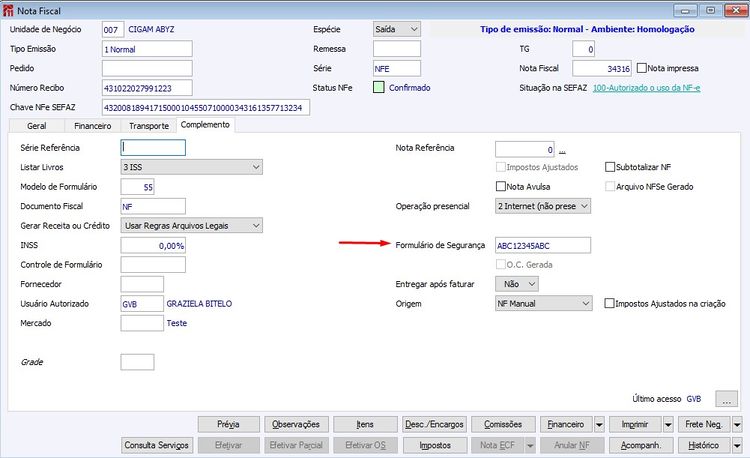
Task: Click the bottom Financeiro button
Action: click(x=566, y=424)
